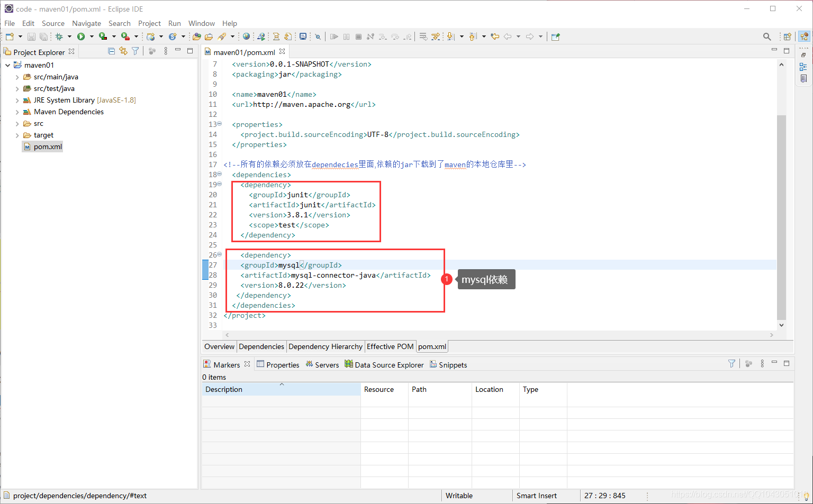Expand the src/main/java folder

tap(17, 77)
